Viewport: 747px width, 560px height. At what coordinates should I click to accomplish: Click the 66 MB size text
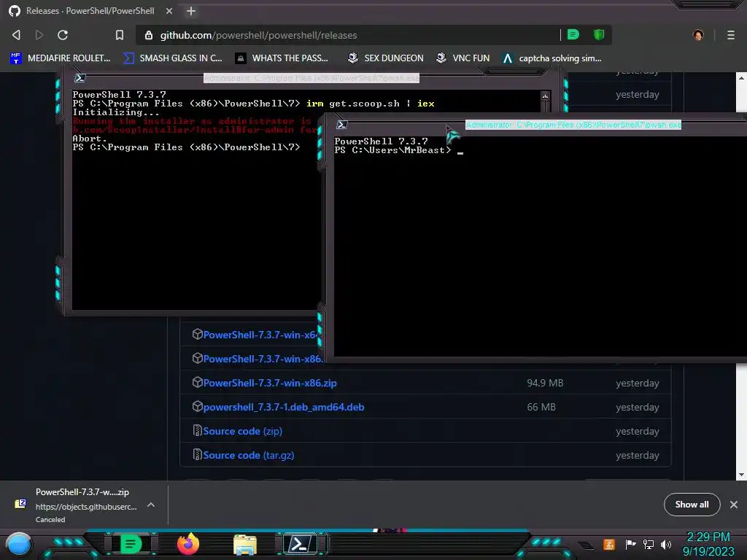(541, 407)
